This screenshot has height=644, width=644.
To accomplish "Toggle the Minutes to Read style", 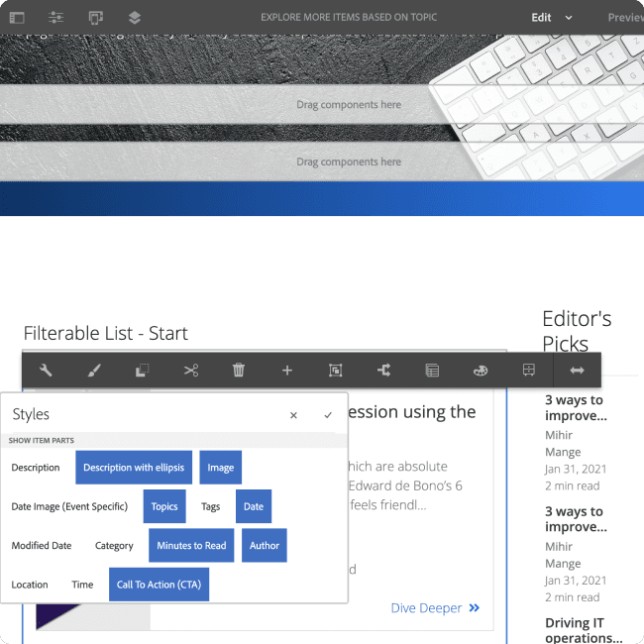I will [191, 545].
